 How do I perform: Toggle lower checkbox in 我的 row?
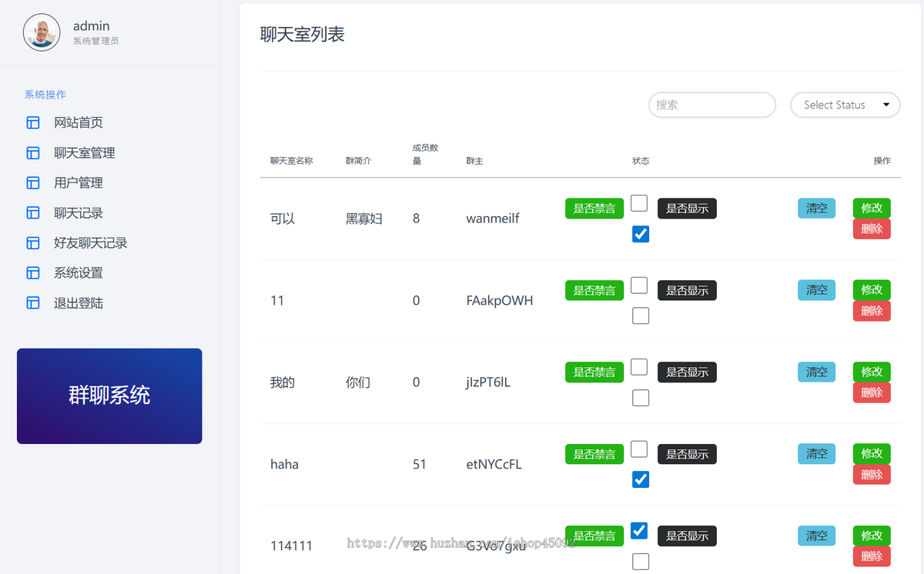641,398
